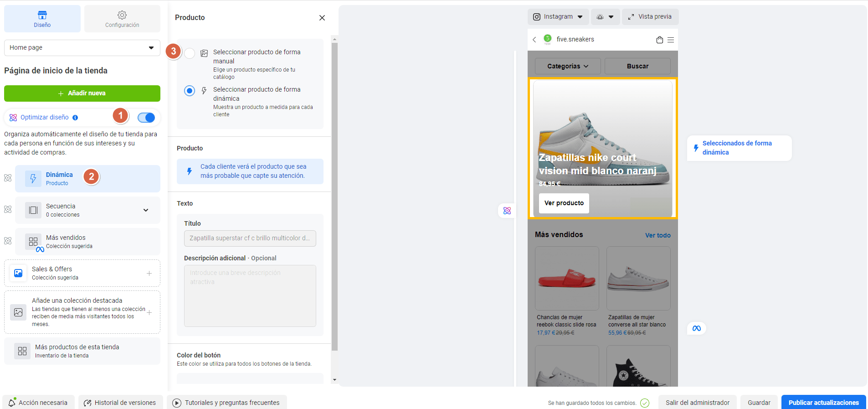Viewport: 868px width, 409px height.
Task: Select manual product selection radio button
Action: 190,53
